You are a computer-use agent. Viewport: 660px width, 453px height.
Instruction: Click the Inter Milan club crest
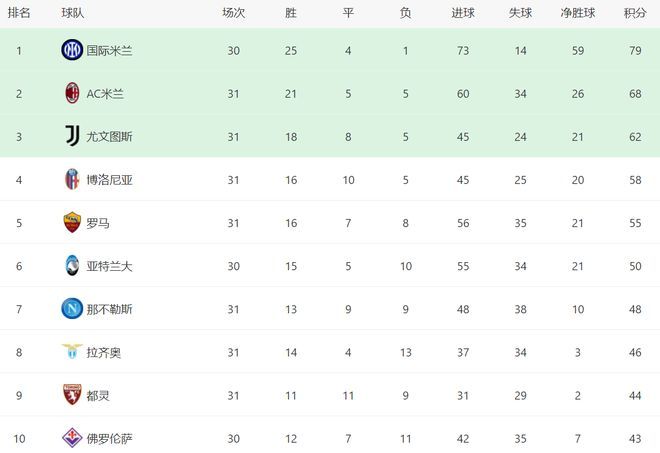(x=72, y=50)
